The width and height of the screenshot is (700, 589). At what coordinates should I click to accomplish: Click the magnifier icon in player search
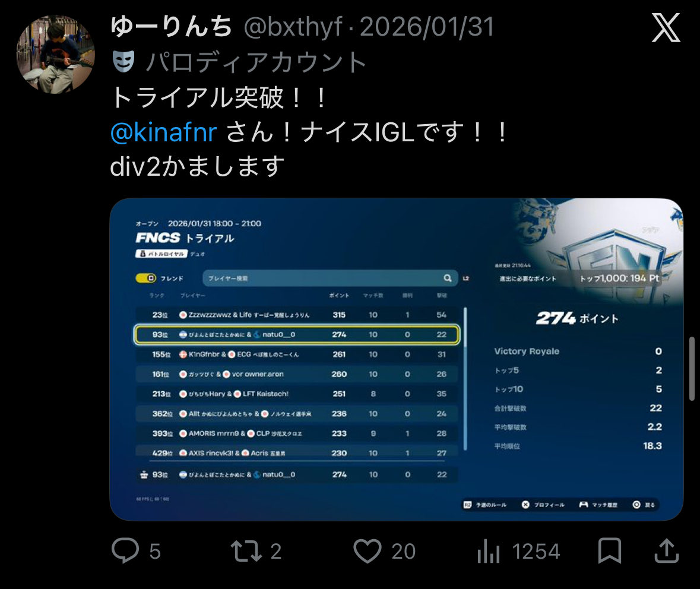point(447,278)
